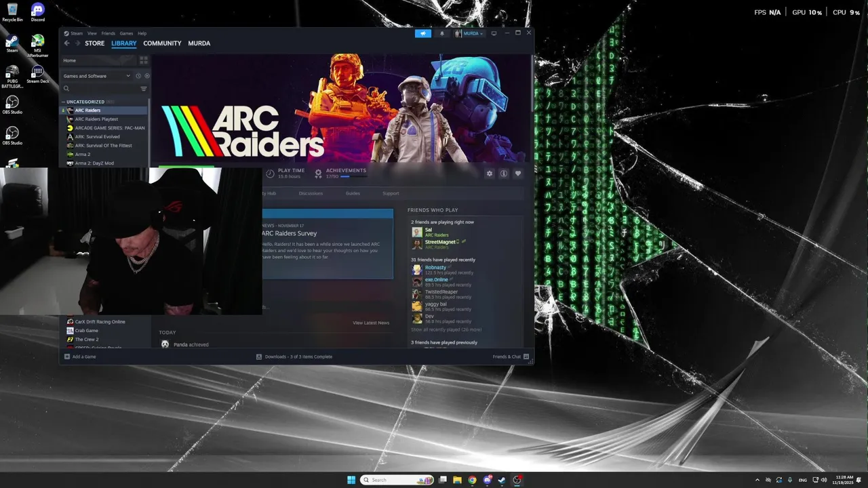
Task: Go forward with the Steam forward arrow
Action: point(77,43)
